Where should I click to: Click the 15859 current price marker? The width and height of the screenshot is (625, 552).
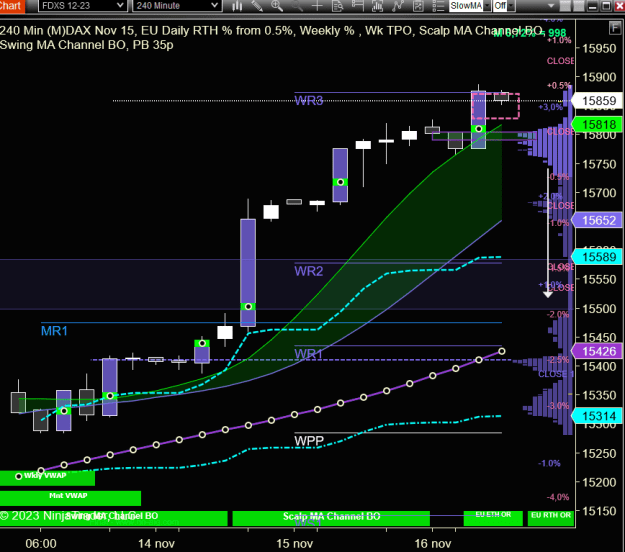pos(597,101)
